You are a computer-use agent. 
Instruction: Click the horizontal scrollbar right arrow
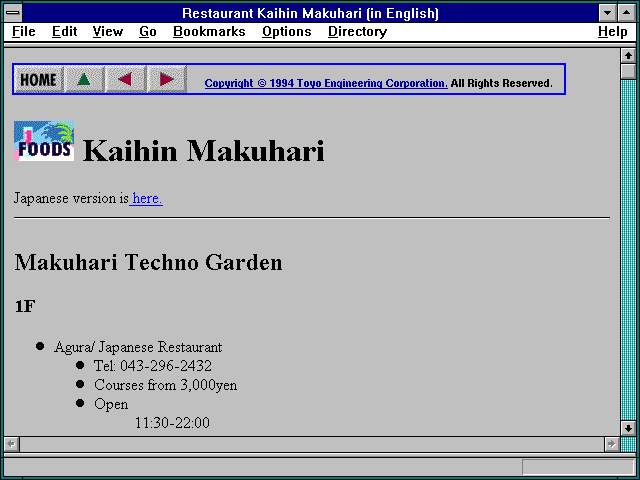[611, 444]
